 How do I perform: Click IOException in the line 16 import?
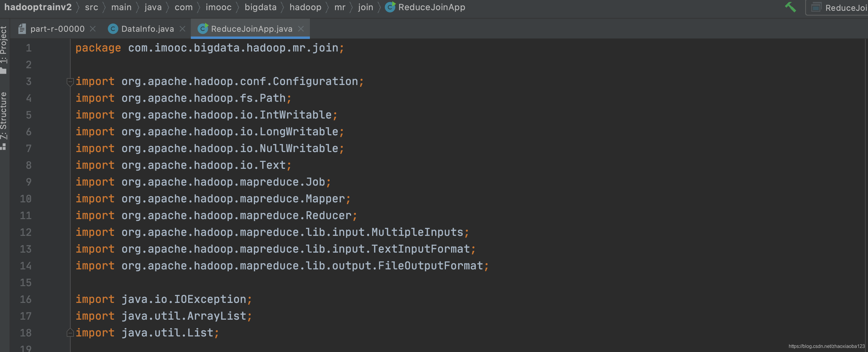click(x=210, y=299)
